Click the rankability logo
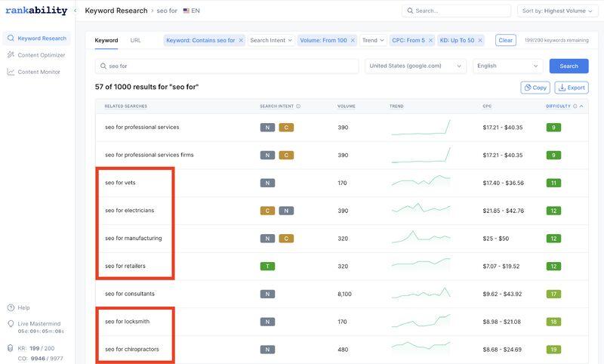 [x=36, y=11]
